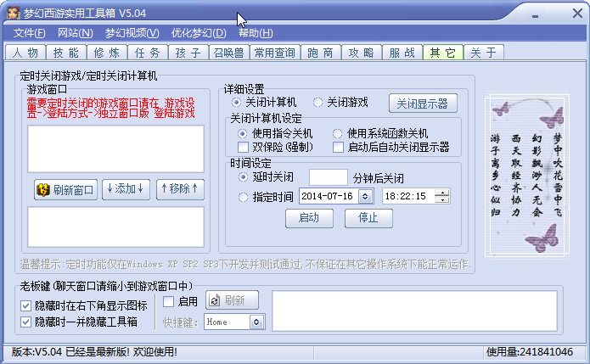Click the app icon in title bar
Screen dimensions: 590x364
tap(14, 14)
